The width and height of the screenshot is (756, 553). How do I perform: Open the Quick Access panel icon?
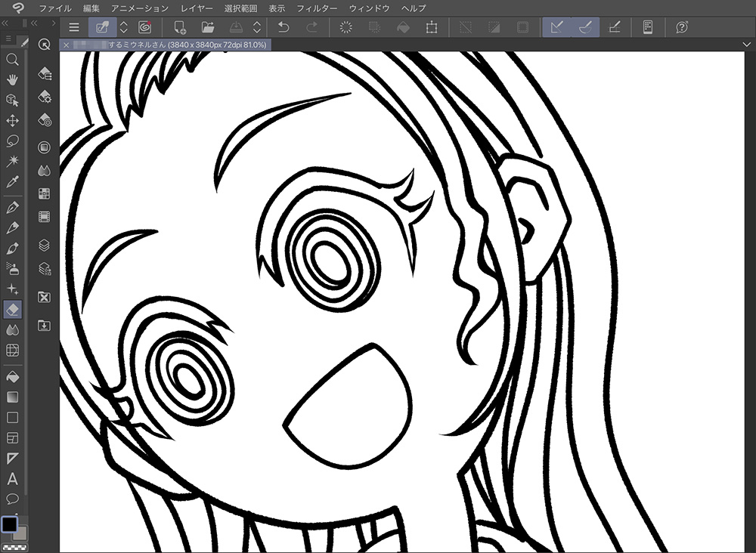coord(45,45)
